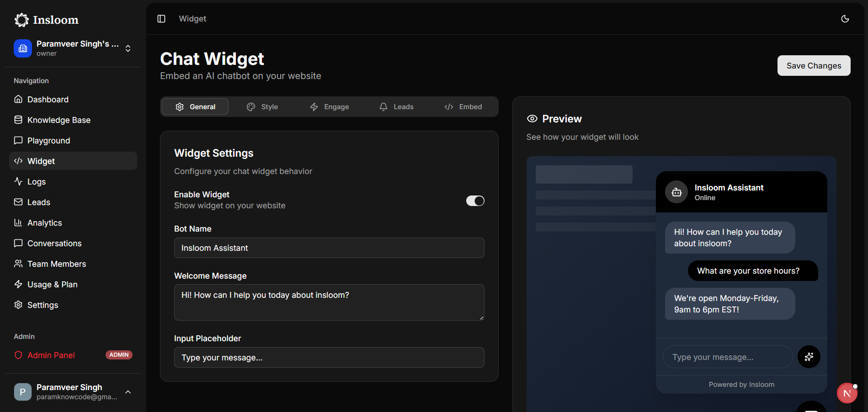Screen dimensions: 868x412
Task: Click the bot avatar in preview header
Action: coord(676,192)
